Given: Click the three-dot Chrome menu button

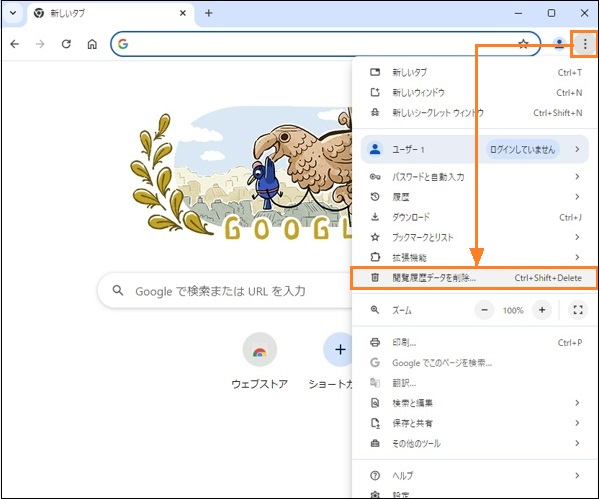Looking at the screenshot, I should point(585,44).
